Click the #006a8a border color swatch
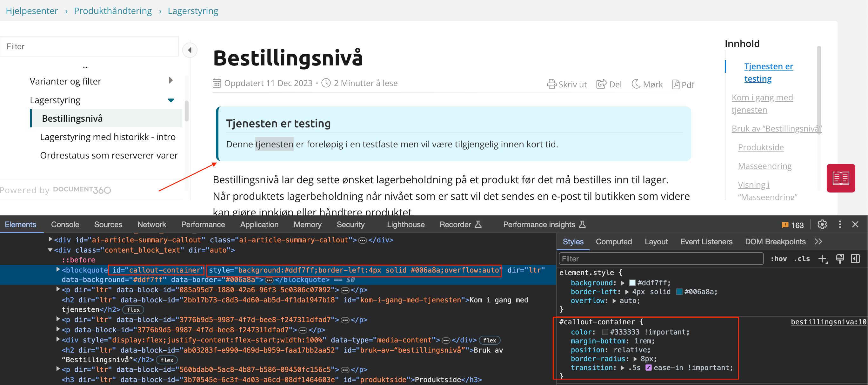This screenshot has width=868, height=385. (679, 292)
